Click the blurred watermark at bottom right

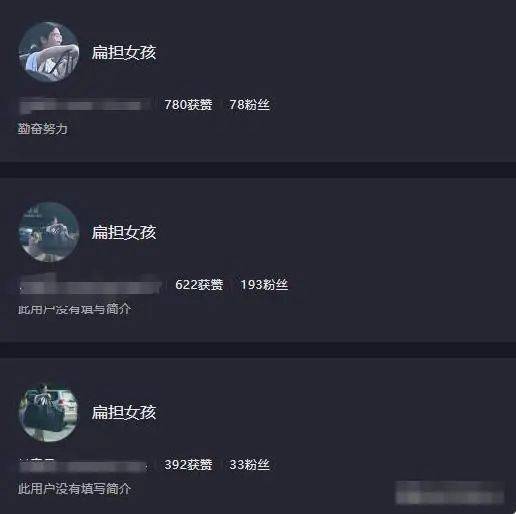point(450,492)
